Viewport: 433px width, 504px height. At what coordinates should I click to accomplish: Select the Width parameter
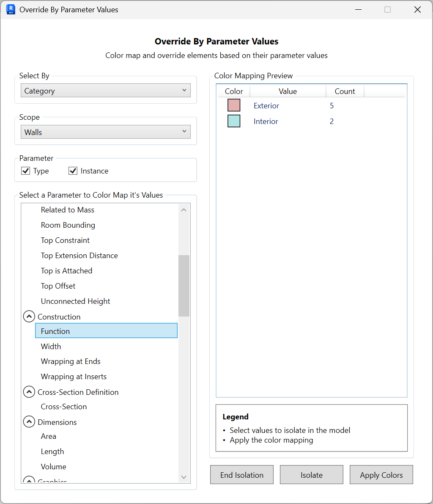[51, 346]
